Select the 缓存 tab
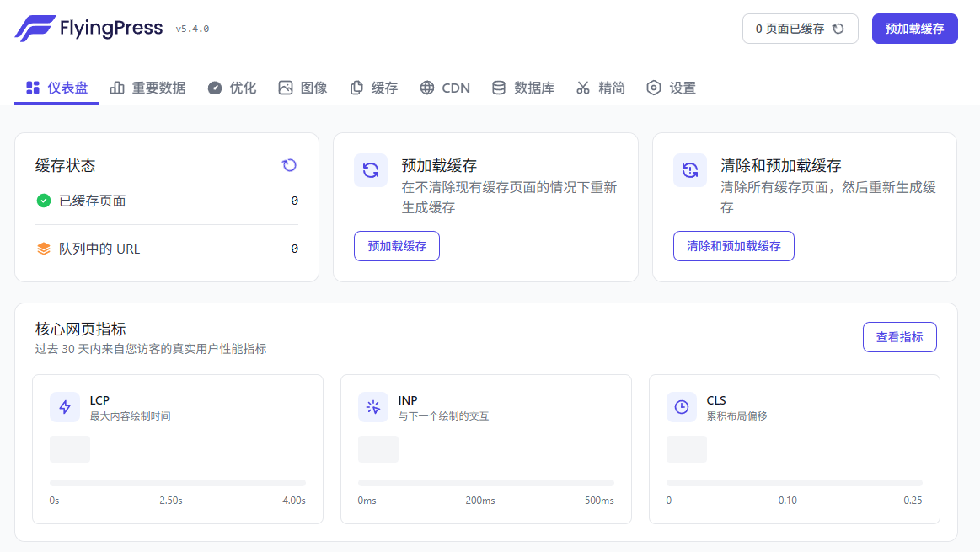 click(x=374, y=88)
